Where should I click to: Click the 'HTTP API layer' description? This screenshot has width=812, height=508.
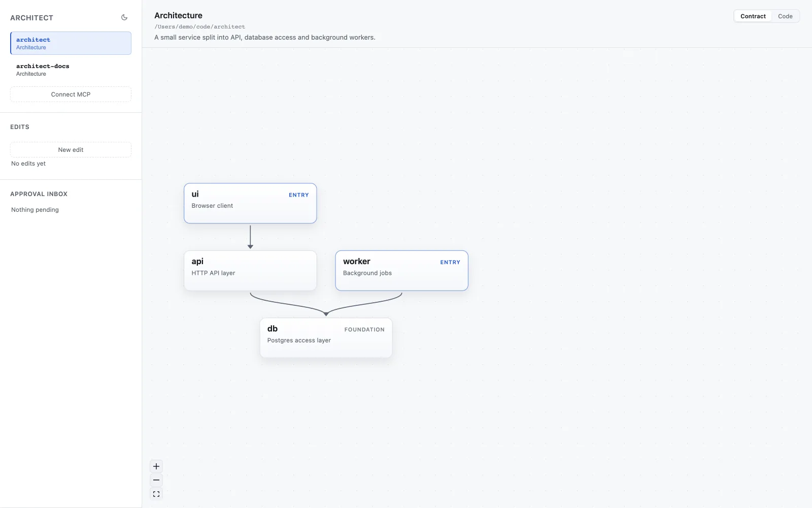pos(213,273)
